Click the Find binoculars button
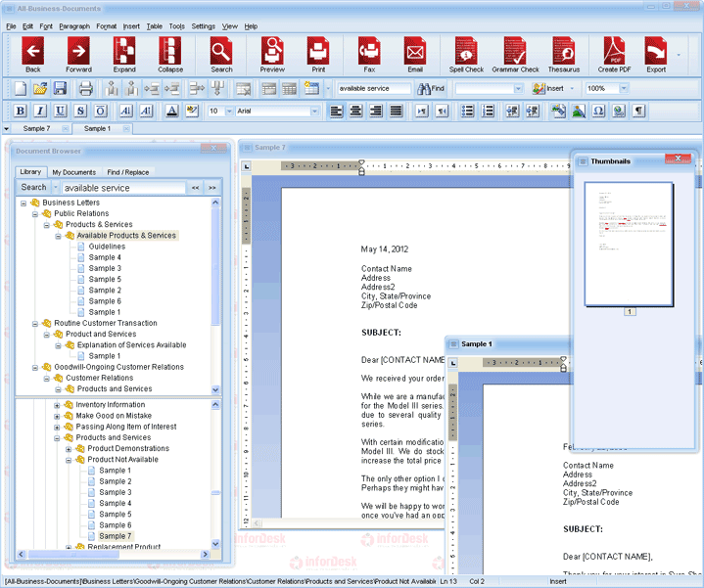 pos(431,89)
